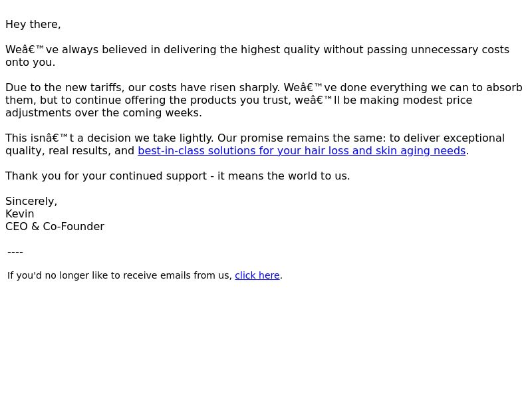Click the 'click here' unsubscribe link
The height and width of the screenshot is (399, 532).
click(257, 275)
